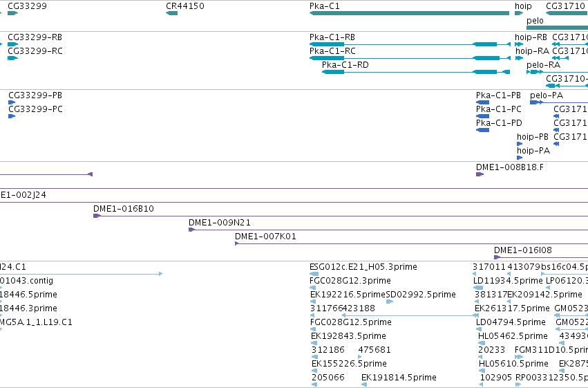
Task: Select transcript Pka-C1-RC
Action: 410,58
